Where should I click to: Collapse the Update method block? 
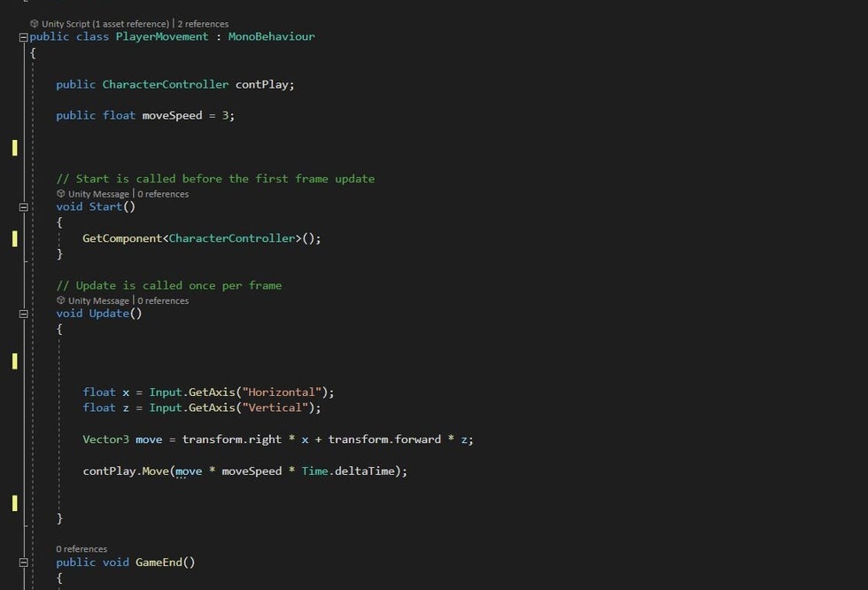point(23,314)
